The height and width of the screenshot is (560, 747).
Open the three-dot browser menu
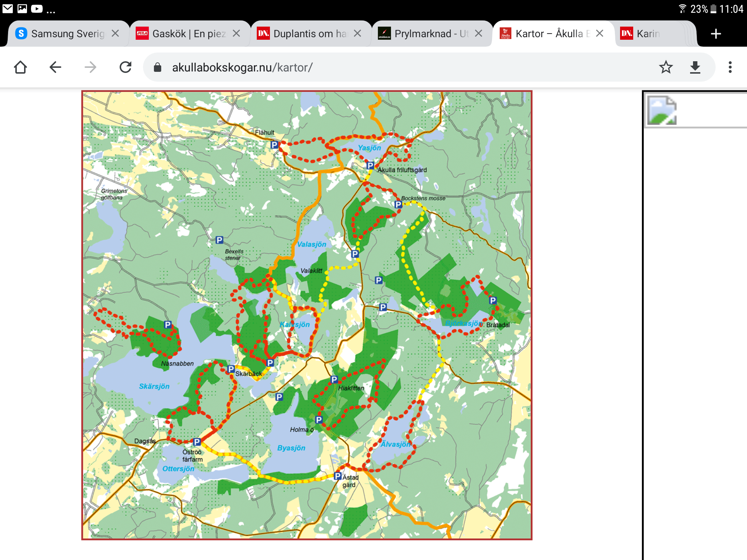pyautogui.click(x=730, y=67)
